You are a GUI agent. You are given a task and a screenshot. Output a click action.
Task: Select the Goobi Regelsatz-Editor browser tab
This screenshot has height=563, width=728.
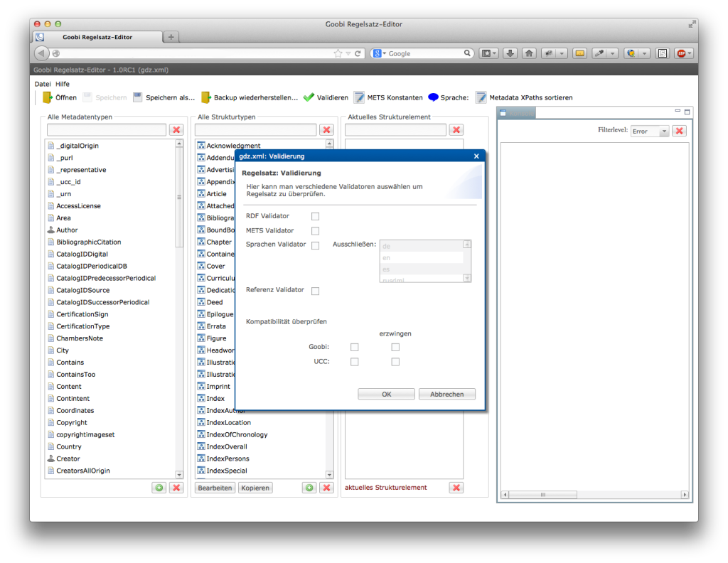[x=98, y=37]
